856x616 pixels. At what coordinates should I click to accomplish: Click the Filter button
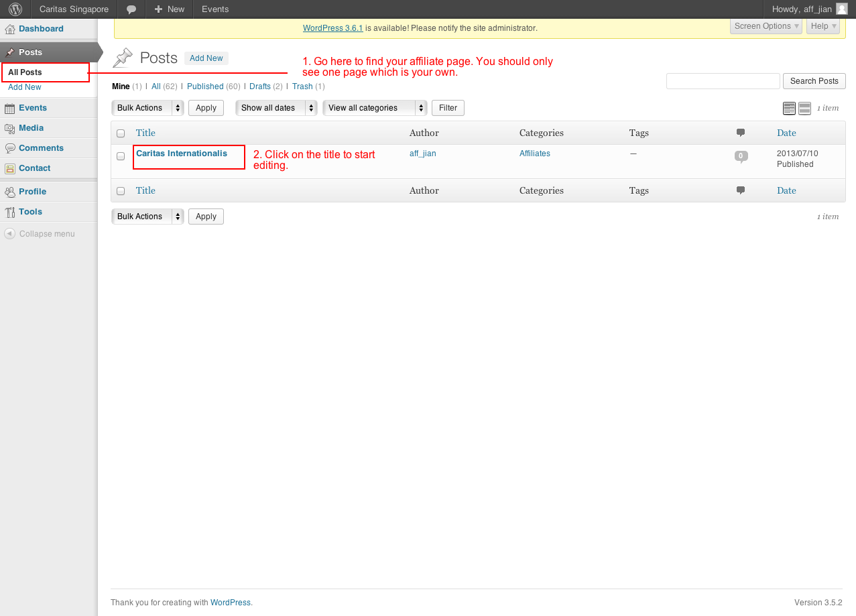pyautogui.click(x=448, y=108)
